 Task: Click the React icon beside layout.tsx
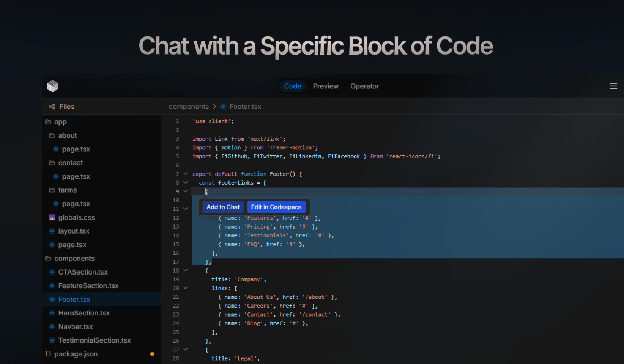(52, 231)
